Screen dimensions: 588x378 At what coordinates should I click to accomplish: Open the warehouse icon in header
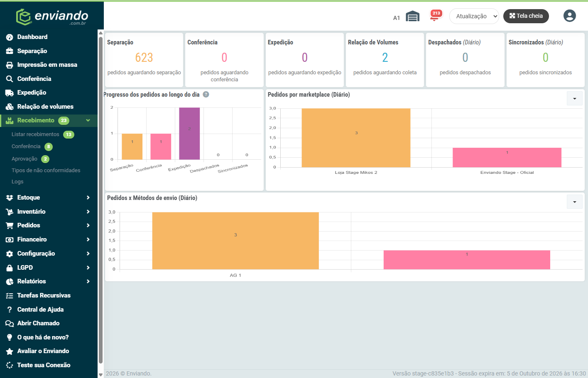click(412, 16)
